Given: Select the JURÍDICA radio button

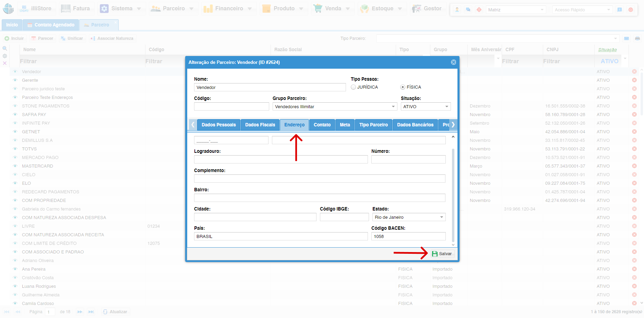Looking at the screenshot, I should point(353,87).
